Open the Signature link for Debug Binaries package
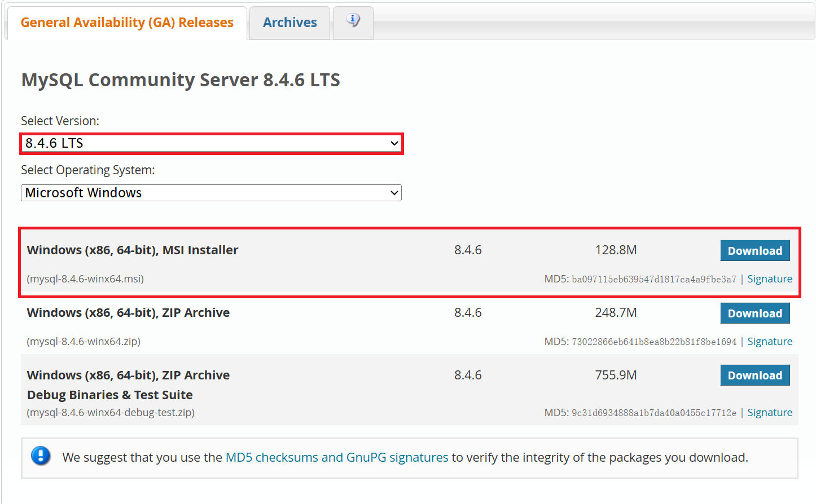The height and width of the screenshot is (504, 816). tap(770, 412)
